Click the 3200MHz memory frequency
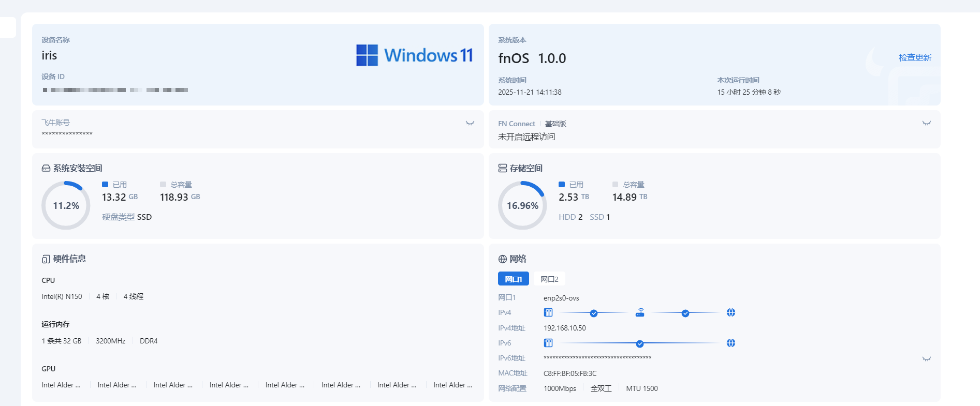The width and height of the screenshot is (980, 406). coord(111,341)
